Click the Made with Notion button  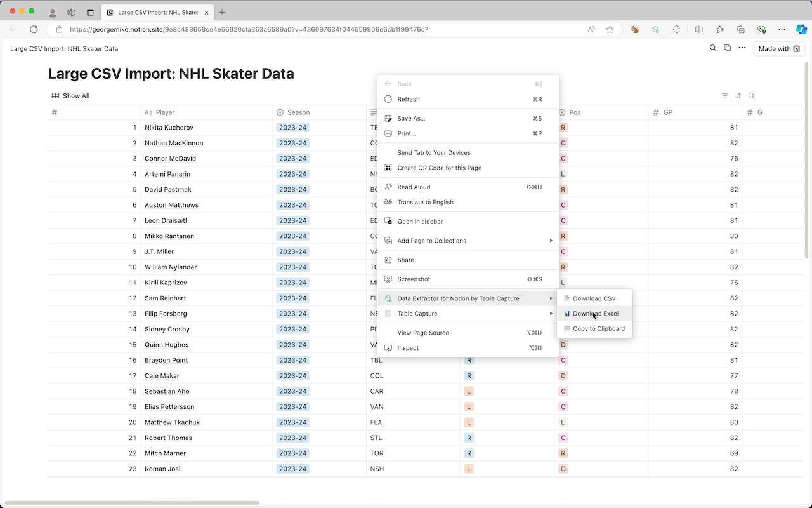tap(779, 49)
